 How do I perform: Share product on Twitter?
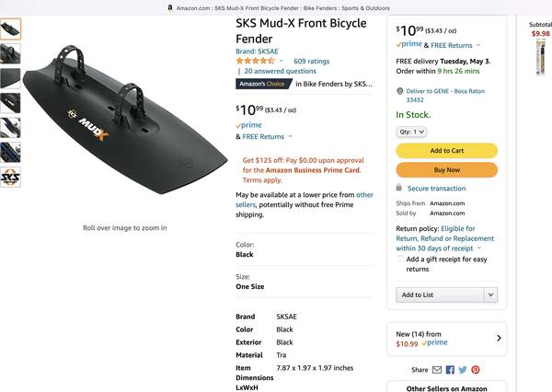point(463,369)
